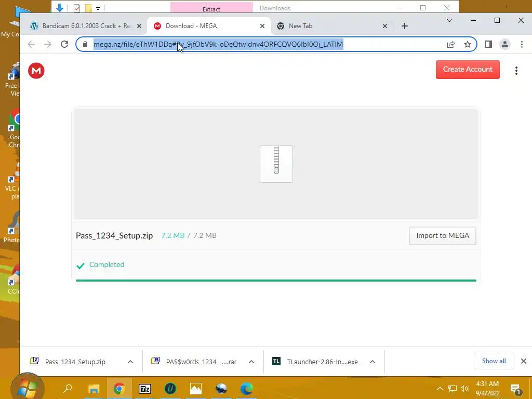Reload the MEGA page
532x399 pixels.
click(64, 44)
